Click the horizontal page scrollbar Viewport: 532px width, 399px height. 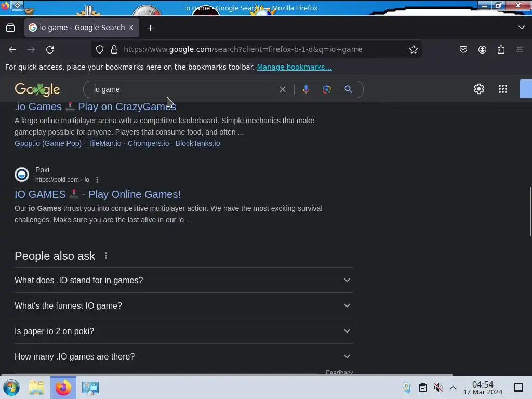coord(227,375)
